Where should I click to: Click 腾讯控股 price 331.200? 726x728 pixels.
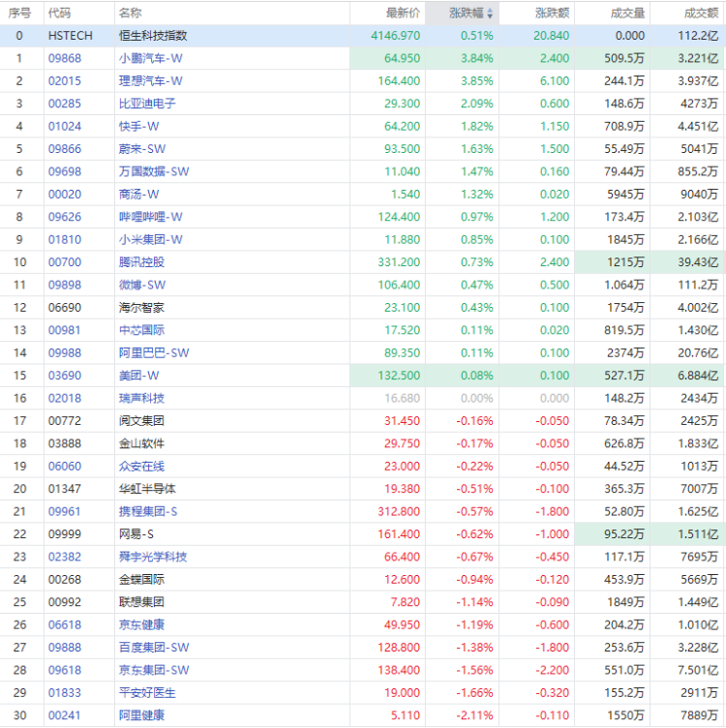point(399,262)
